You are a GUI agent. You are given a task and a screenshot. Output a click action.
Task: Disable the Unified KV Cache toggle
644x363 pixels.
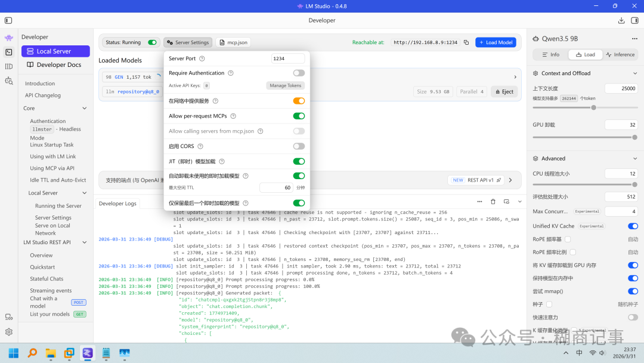633,226
